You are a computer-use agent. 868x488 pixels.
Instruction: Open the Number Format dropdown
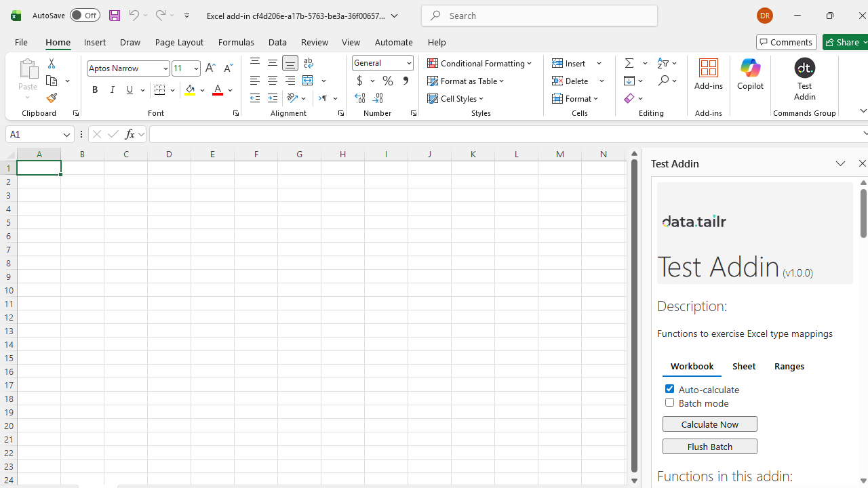click(x=408, y=62)
